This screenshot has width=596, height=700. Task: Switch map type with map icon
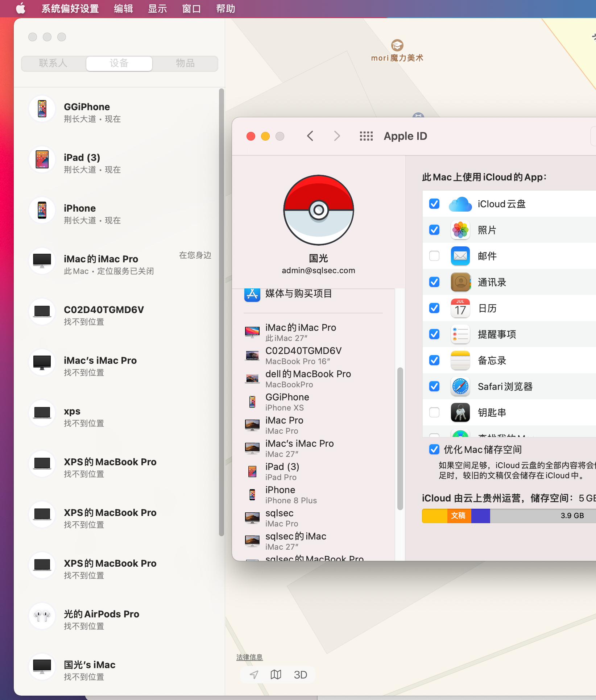click(276, 675)
